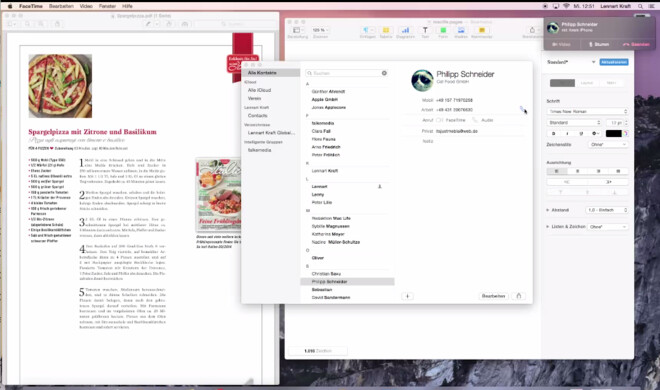Click the Video button in call notification
Screen dimensions: 660x390
[x=562, y=44]
